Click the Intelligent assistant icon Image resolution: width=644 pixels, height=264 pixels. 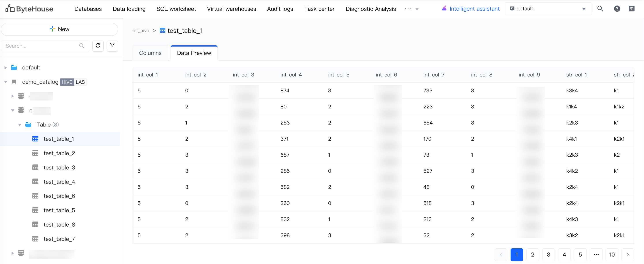pyautogui.click(x=444, y=9)
